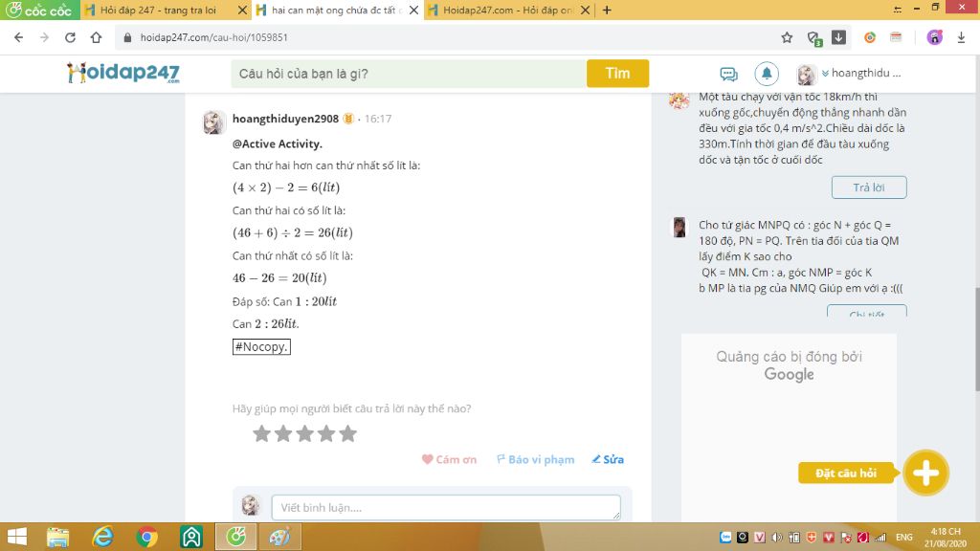Click the yellow plus ask button
The image size is (980, 551).
[925, 473]
